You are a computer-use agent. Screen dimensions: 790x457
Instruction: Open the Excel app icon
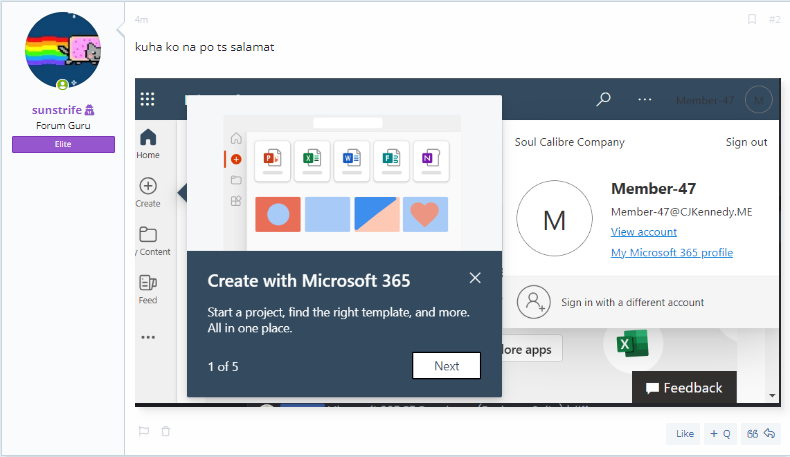[x=633, y=343]
